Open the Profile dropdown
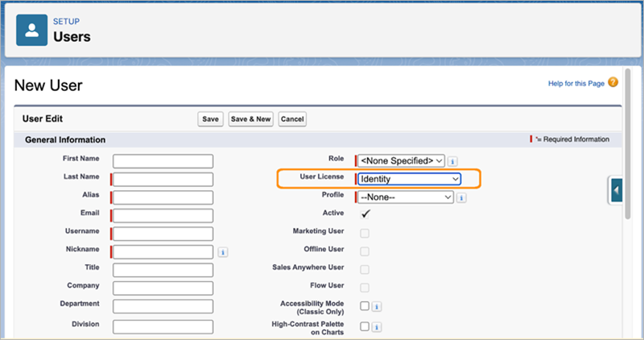The width and height of the screenshot is (644, 340). click(x=406, y=197)
